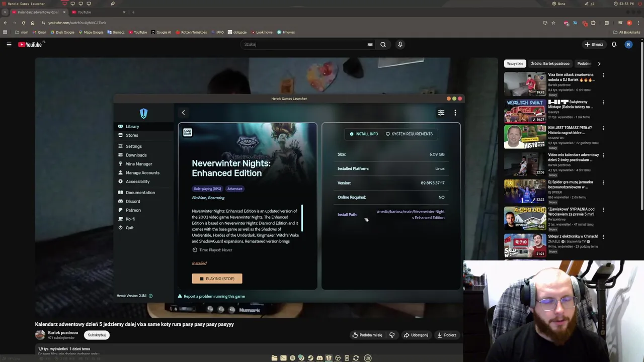Click the Heroic version help icon
Image resolution: width=644 pixels, height=362 pixels.
[x=150, y=296]
